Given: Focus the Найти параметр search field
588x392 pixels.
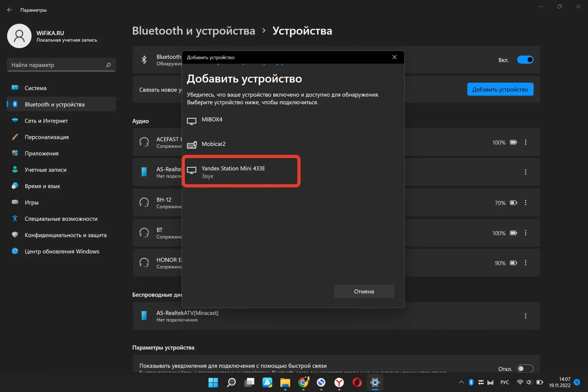Looking at the screenshot, I should (x=61, y=65).
